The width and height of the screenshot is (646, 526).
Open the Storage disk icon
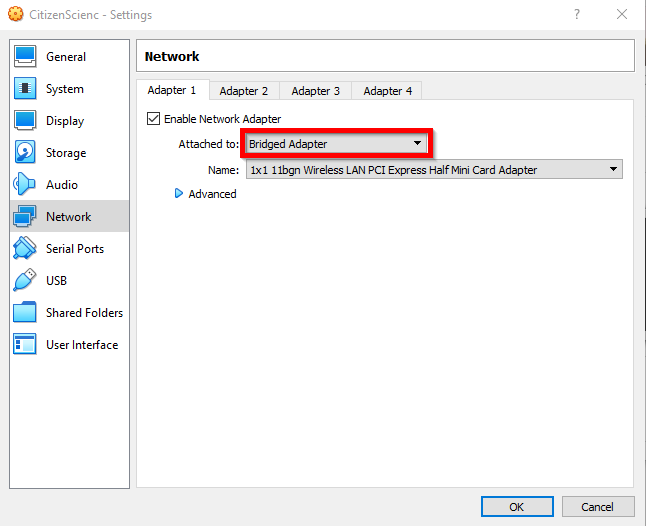click(x=25, y=152)
